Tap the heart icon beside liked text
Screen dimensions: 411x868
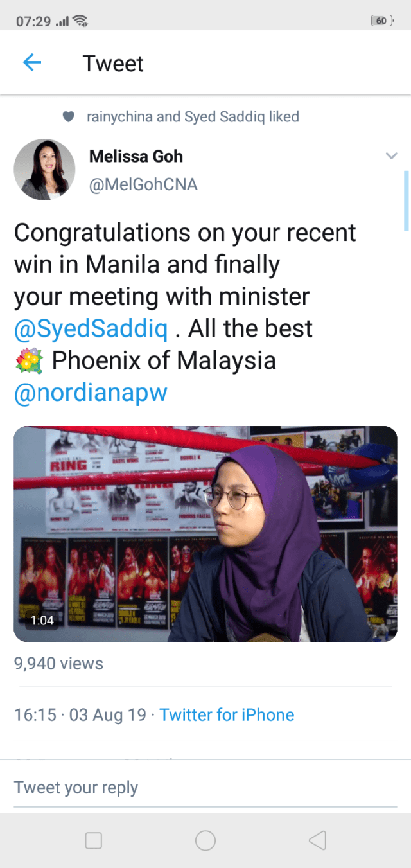(x=68, y=117)
